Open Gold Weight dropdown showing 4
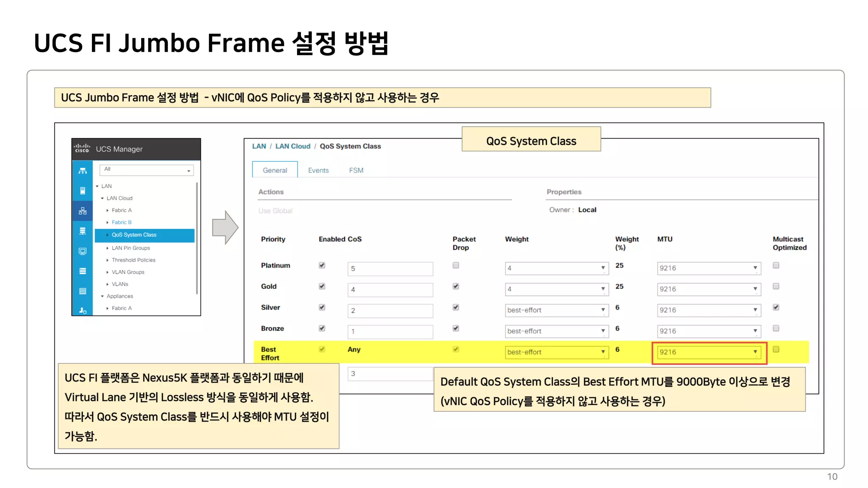The height and width of the screenshot is (488, 868). 557,289
